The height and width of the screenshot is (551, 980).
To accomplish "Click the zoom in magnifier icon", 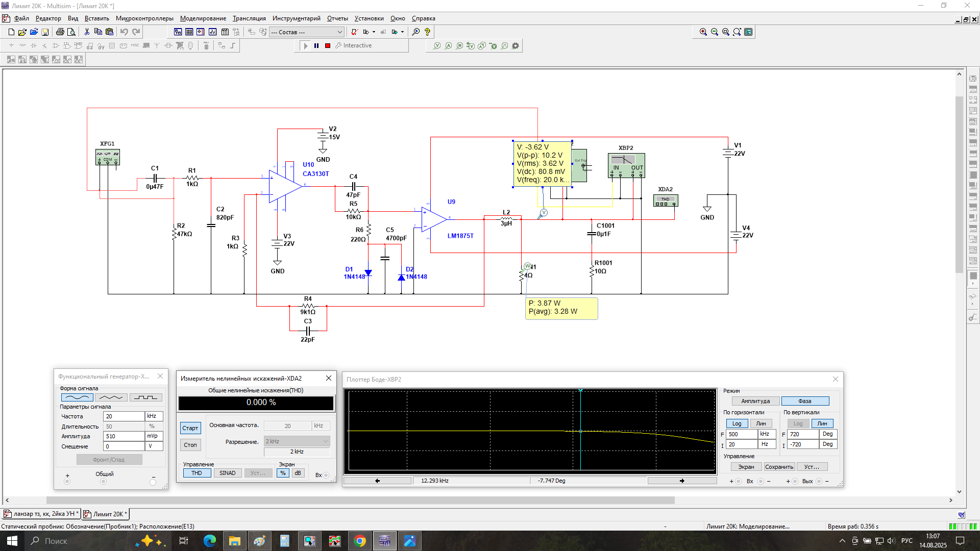I will [703, 32].
